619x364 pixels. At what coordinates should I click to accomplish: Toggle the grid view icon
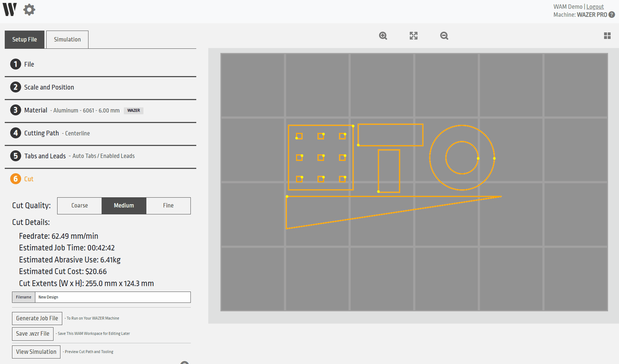607,36
